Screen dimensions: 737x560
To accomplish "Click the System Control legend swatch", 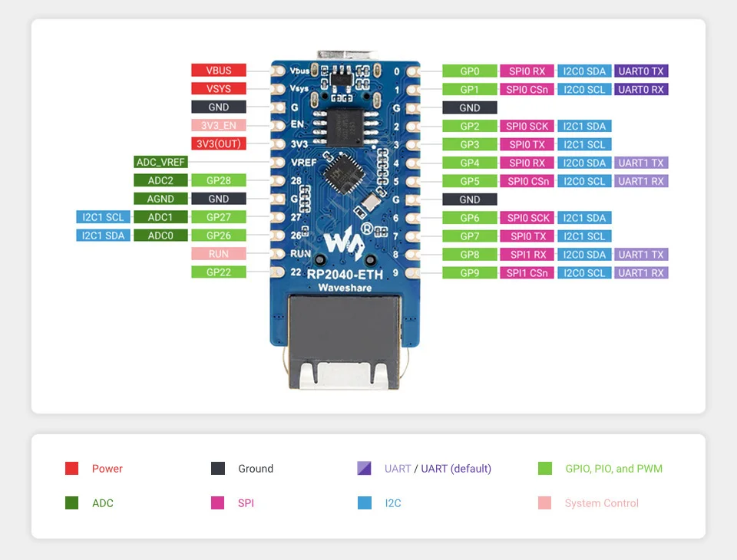I will coord(545,502).
